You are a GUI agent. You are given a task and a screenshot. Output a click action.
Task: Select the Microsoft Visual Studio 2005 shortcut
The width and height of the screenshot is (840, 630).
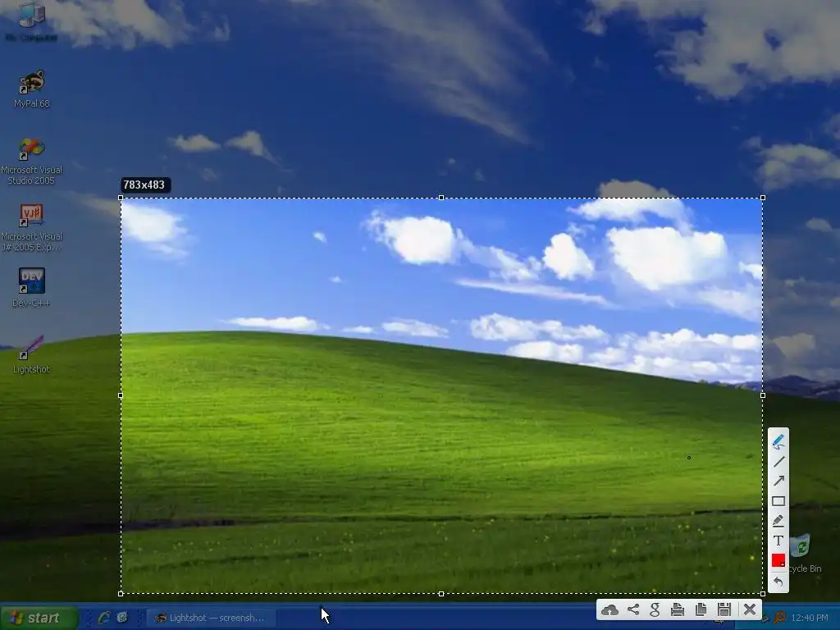(x=32, y=162)
